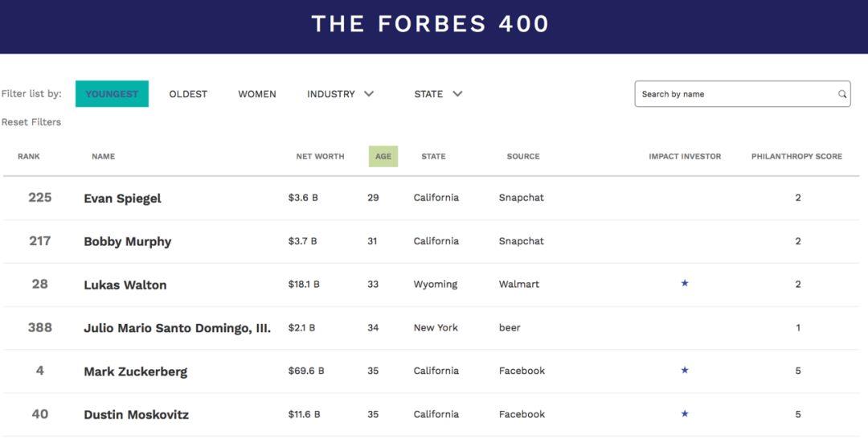Click Mark Zuckerberg's impact investor star
Viewport: 868px width, 439px height.
coord(685,371)
